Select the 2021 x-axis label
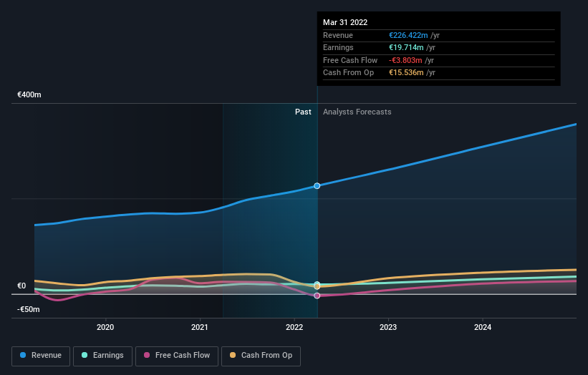 tap(200, 327)
